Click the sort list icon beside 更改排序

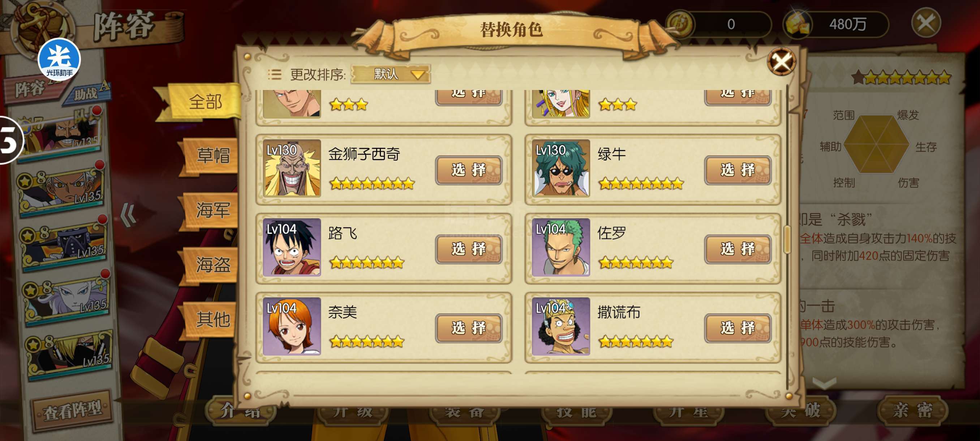[x=274, y=74]
